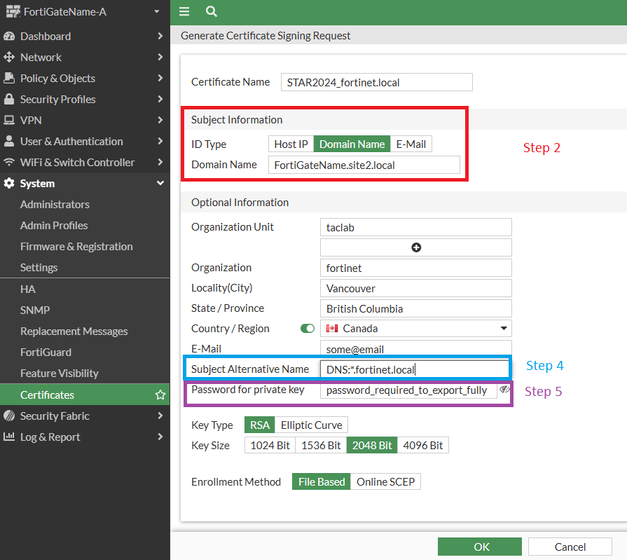Select Domain Name as ID Type
627x560 pixels.
click(352, 144)
